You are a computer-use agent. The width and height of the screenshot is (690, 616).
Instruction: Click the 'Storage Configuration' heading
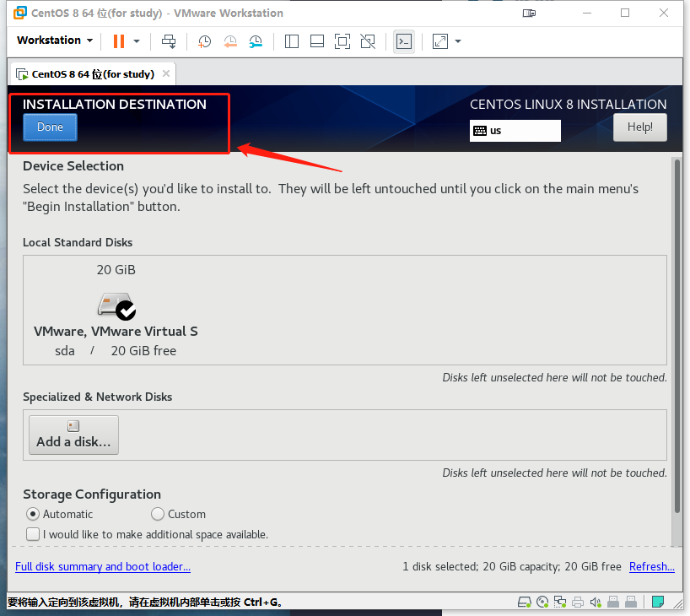tap(92, 494)
